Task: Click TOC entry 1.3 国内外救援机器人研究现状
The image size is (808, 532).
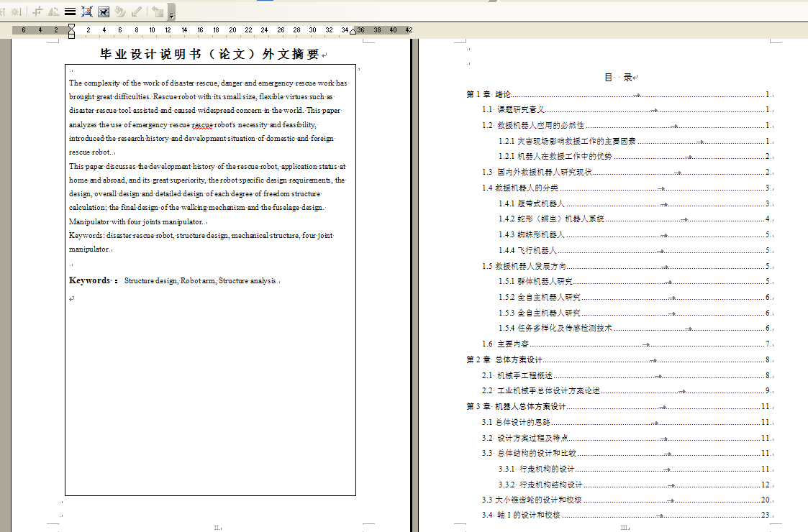Action: [x=625, y=172]
